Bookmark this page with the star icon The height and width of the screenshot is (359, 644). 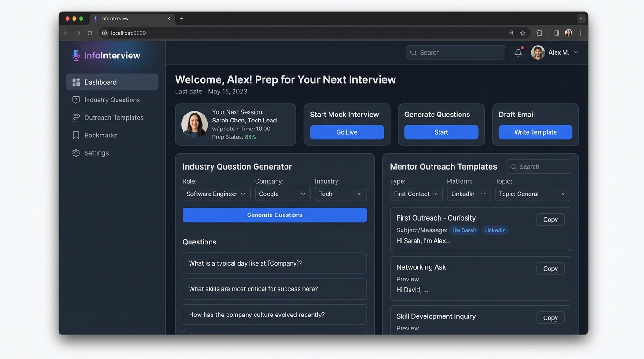523,33
